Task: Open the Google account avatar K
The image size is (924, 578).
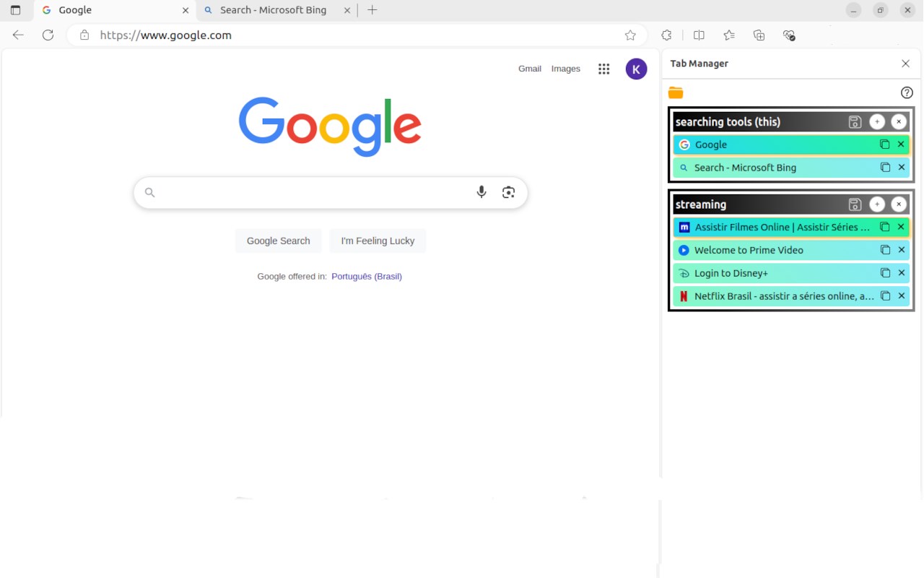Action: [x=636, y=69]
